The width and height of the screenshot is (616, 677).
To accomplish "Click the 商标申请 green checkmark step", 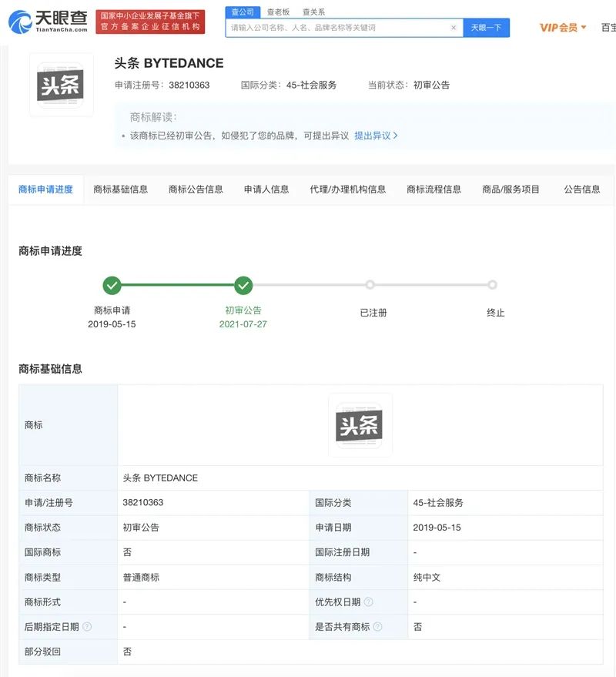I will 112,285.
